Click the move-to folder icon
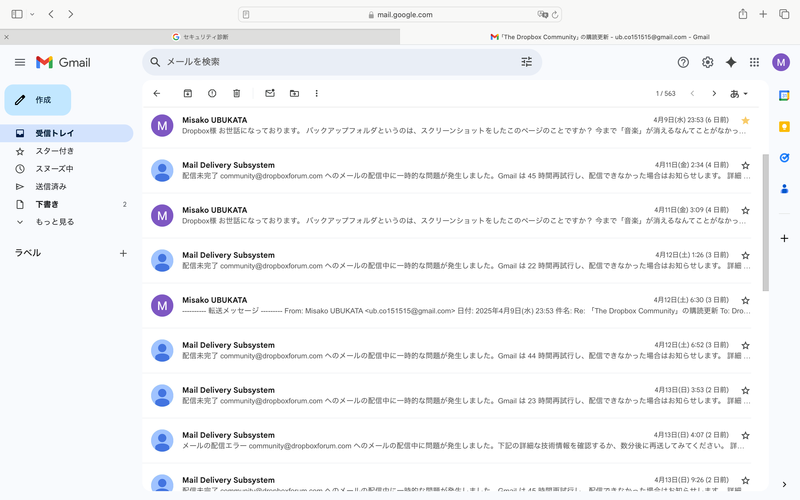This screenshot has width=800, height=500. click(294, 93)
